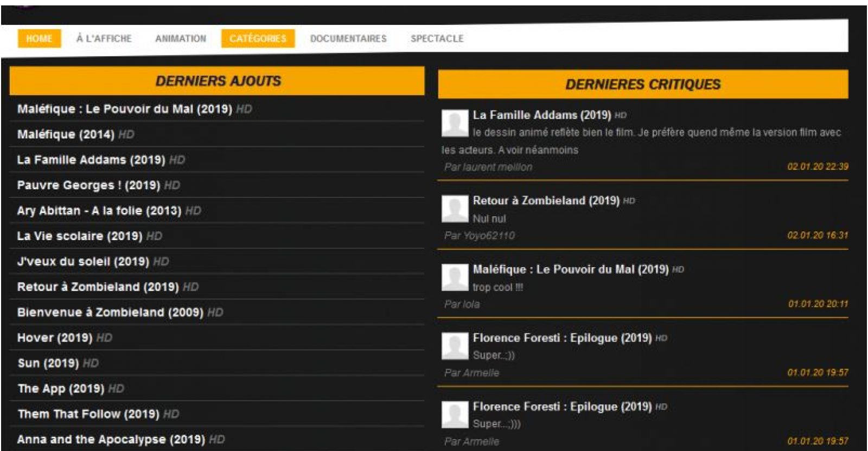The width and height of the screenshot is (868, 451).
Task: Click Anna and the Apocalypse (2019) link
Action: click(111, 440)
